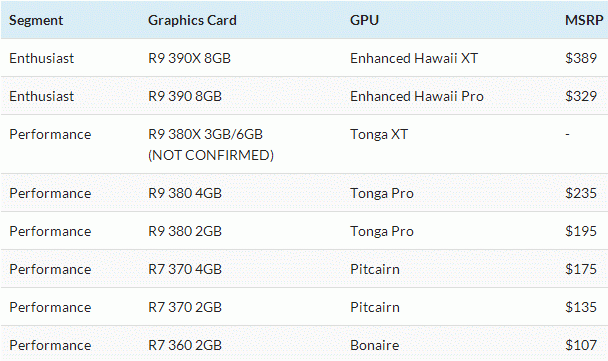The image size is (608, 361).
Task: Click the R9 380X 3GB/6GB entry
Action: coord(205,134)
